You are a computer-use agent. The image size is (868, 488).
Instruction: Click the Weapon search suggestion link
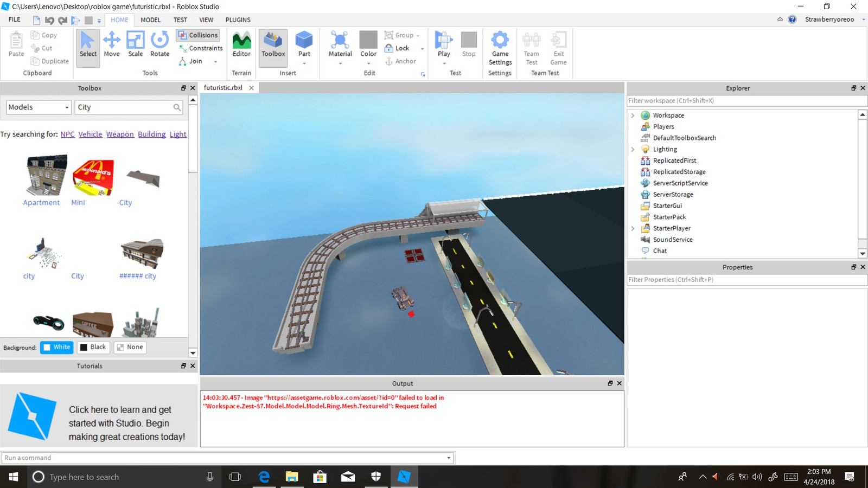120,134
